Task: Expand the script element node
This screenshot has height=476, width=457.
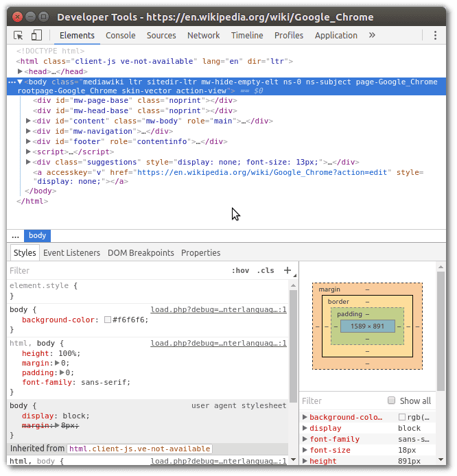Action: click(x=28, y=152)
